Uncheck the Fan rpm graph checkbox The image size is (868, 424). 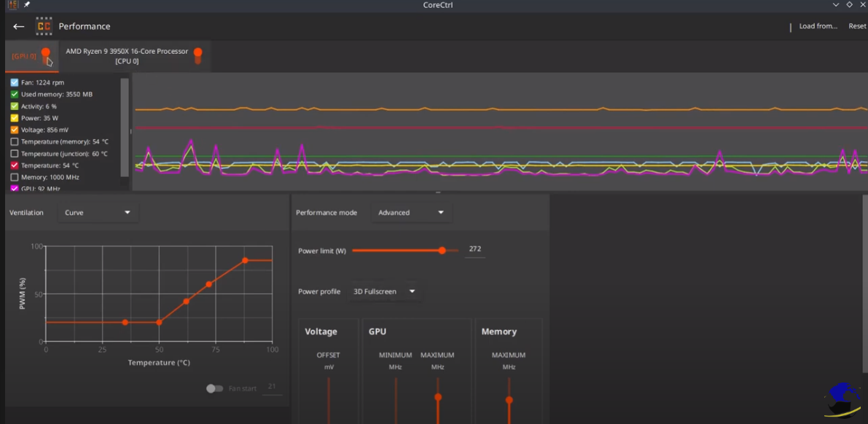(15, 82)
